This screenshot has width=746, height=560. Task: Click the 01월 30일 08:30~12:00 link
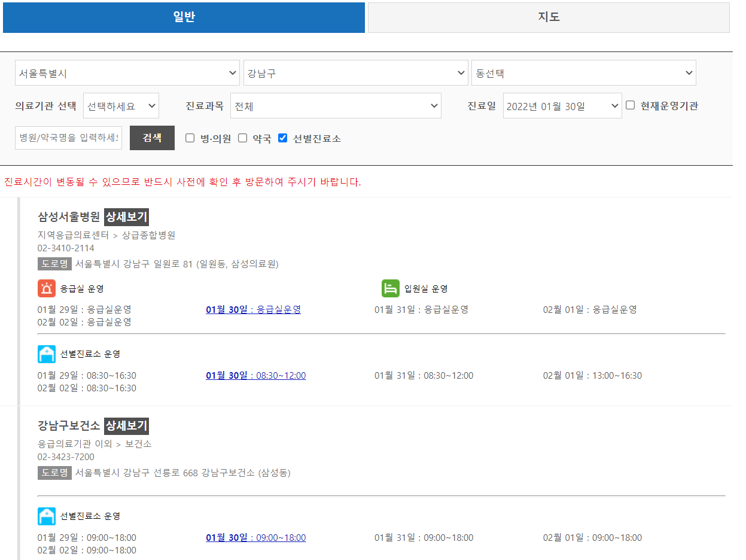pos(255,376)
